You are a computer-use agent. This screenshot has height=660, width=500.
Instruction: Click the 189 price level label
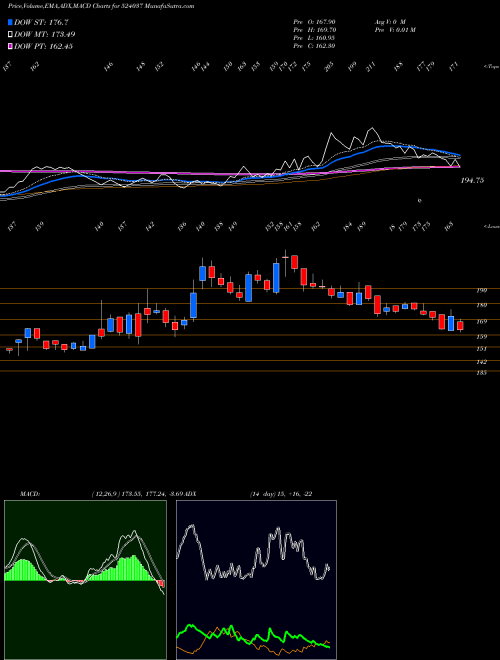481,305
